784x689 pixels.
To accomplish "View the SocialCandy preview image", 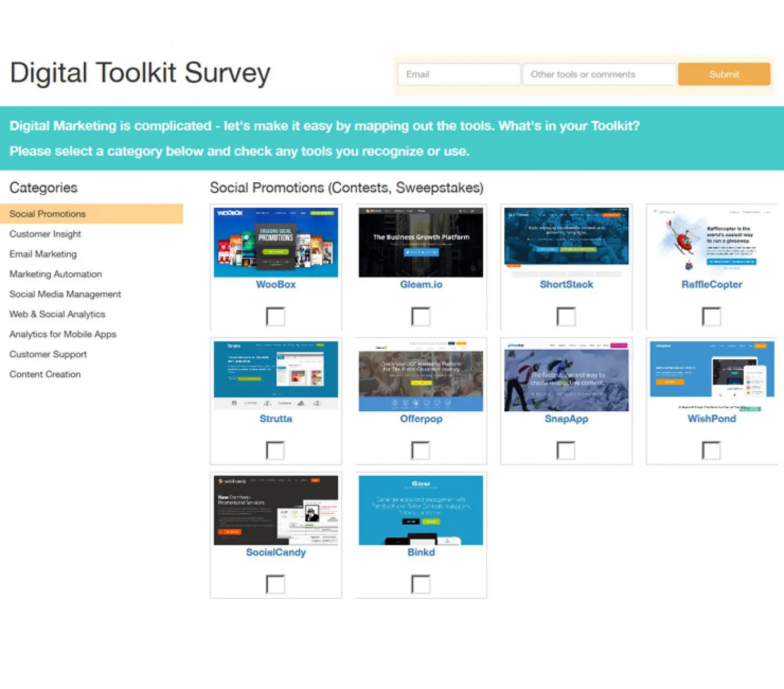I will [x=276, y=510].
